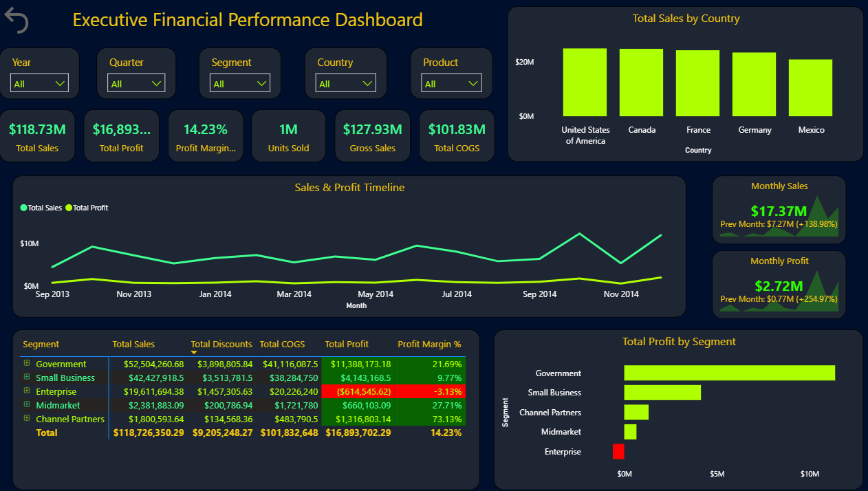
Task: Click the back arrow icon
Action: pos(16,20)
